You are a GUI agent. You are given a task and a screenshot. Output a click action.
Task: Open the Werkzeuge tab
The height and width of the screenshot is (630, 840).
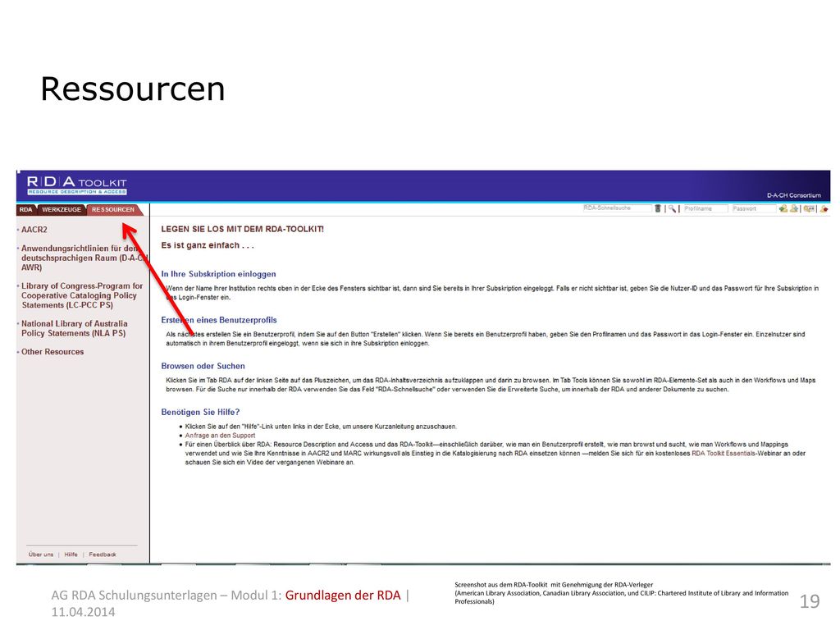click(62, 209)
